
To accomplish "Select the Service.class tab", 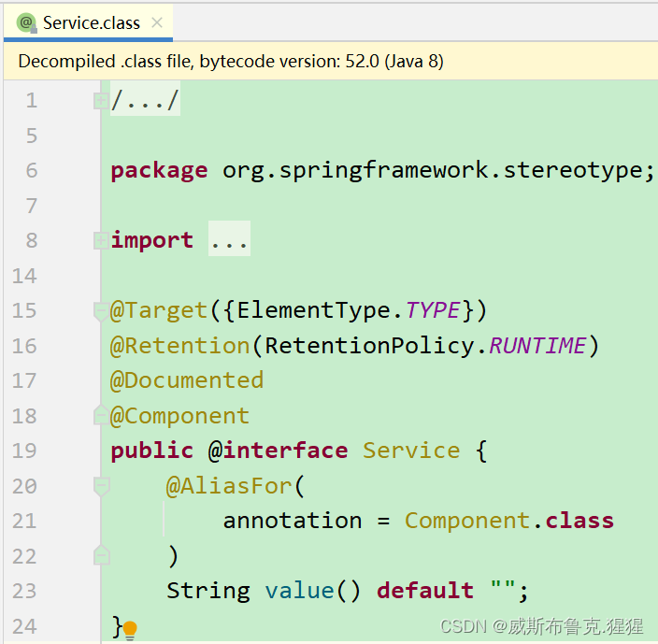I will [x=91, y=23].
